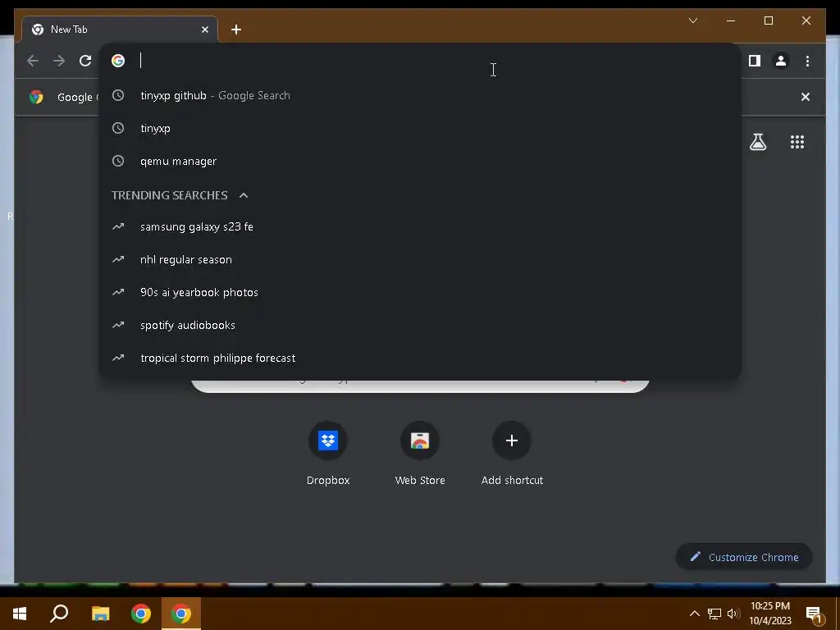The height and width of the screenshot is (630, 840).
Task: Pick 'tropical storm philippe forecast' suggestion
Action: (x=420, y=358)
